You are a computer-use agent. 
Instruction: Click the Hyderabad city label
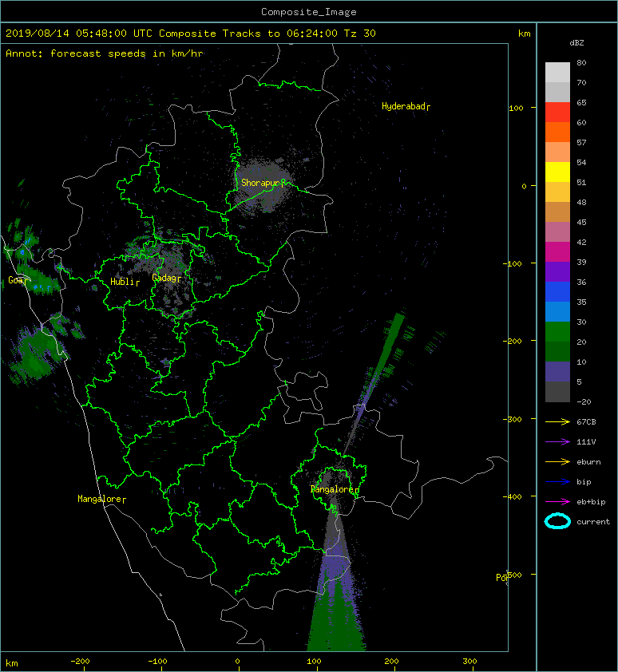406,106
